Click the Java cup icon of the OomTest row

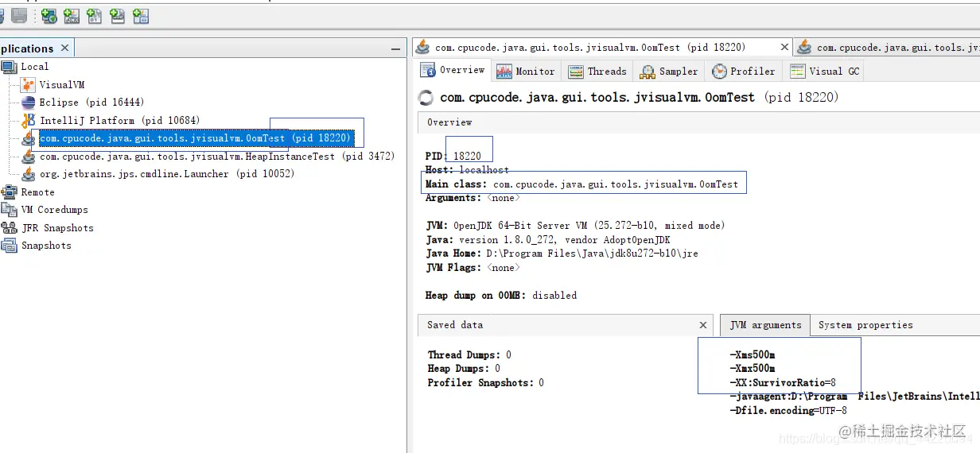[x=28, y=138]
